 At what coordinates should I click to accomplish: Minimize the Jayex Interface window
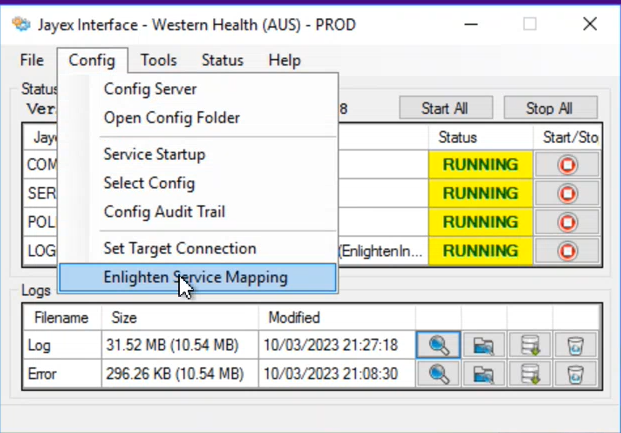(x=471, y=24)
